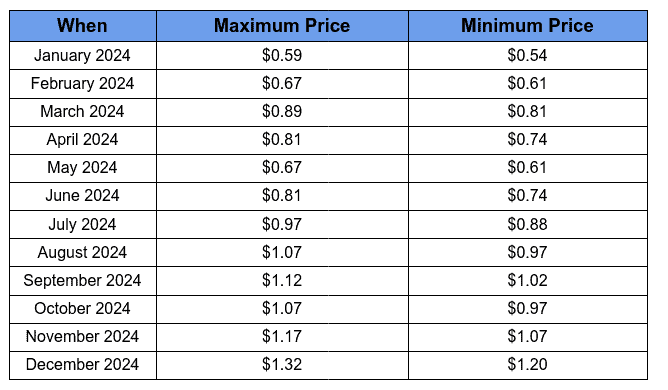Click September 2024 maximum price $1.12
The image size is (668, 390).
tap(282, 280)
